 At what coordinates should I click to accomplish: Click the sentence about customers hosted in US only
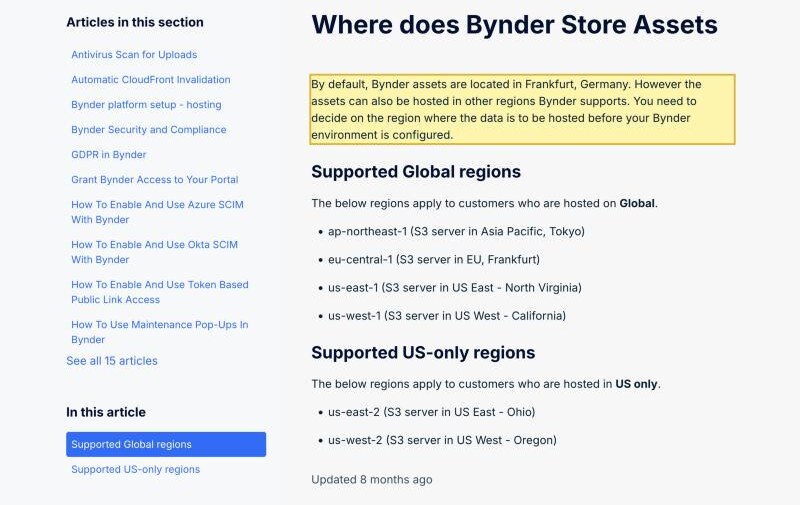coord(486,384)
